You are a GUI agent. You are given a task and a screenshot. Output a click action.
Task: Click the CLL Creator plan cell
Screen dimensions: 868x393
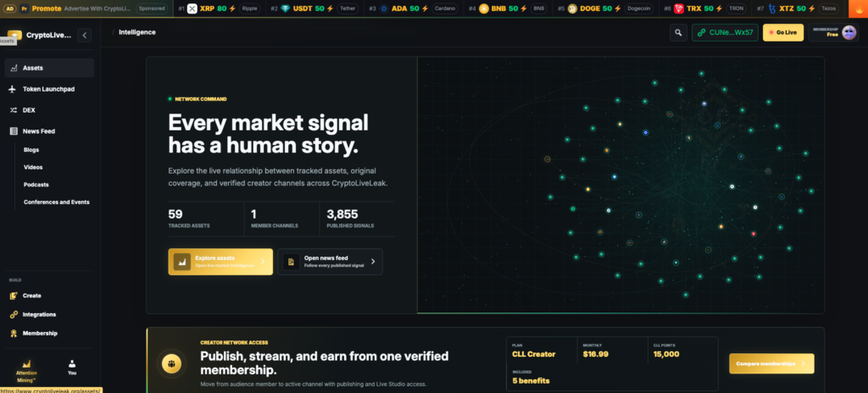pyautogui.click(x=542, y=351)
